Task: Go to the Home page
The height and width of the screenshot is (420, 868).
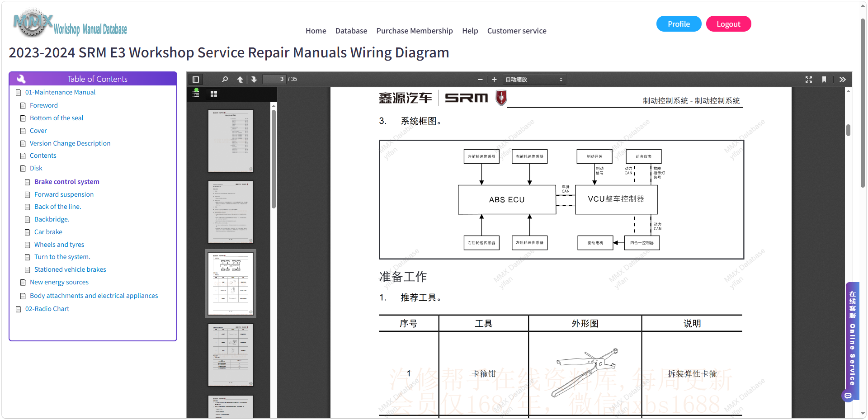Action: 316,31
